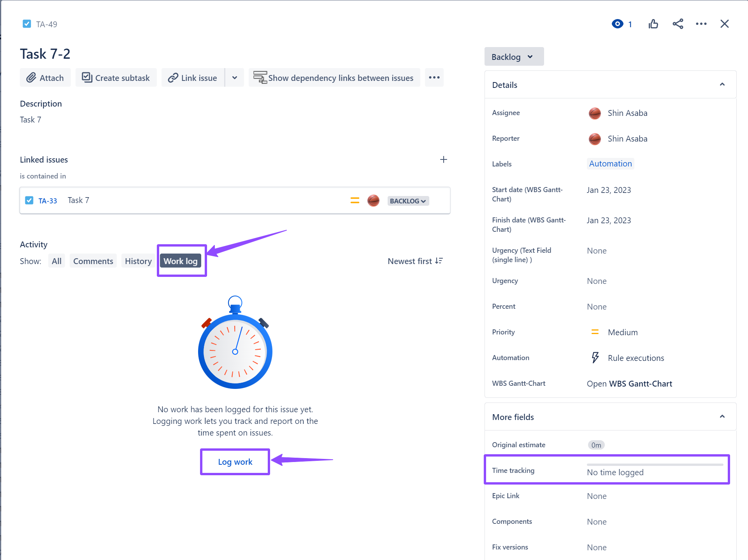Click the Automation label tag
The height and width of the screenshot is (560, 748).
click(x=610, y=164)
